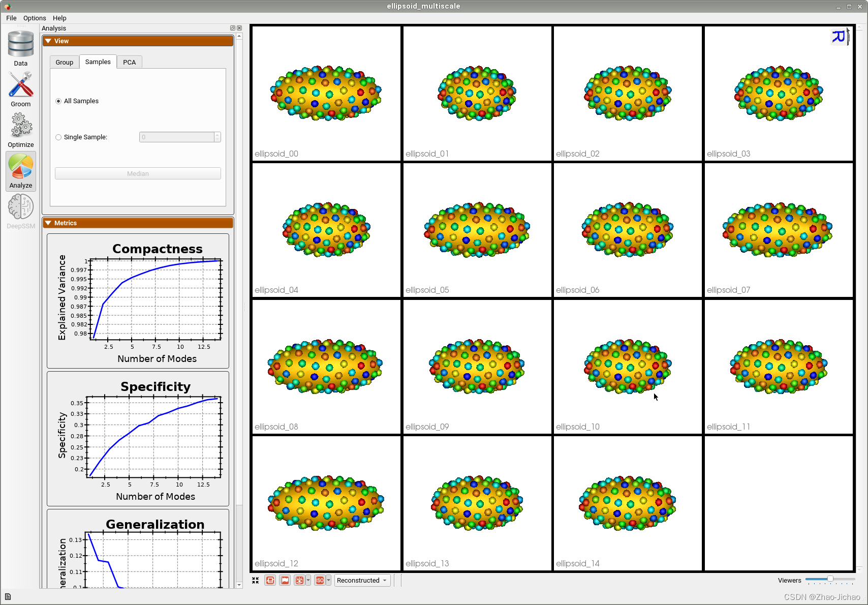Open the glyph settings dropdown arrow
Viewport: 868px width, 605px height.
click(308, 580)
